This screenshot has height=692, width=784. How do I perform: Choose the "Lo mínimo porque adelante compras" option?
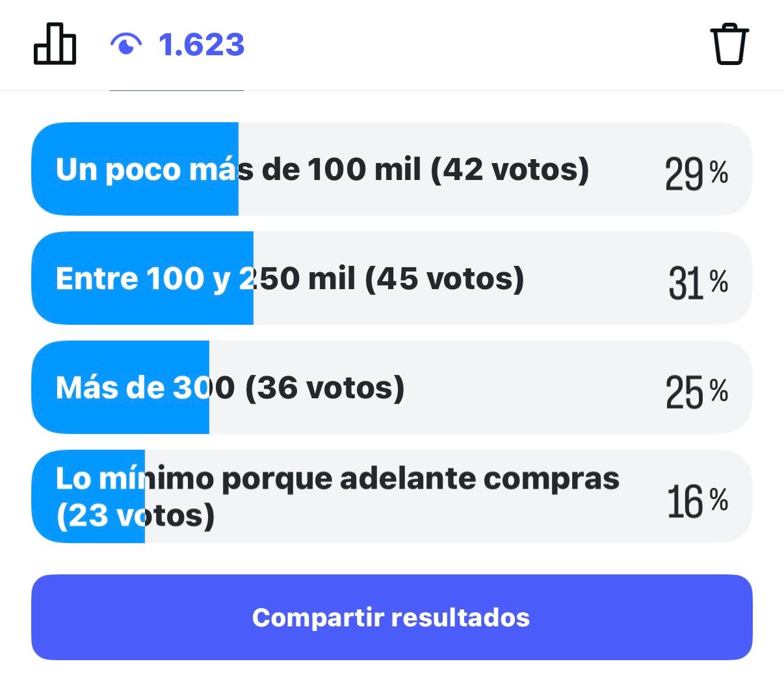tap(337, 479)
